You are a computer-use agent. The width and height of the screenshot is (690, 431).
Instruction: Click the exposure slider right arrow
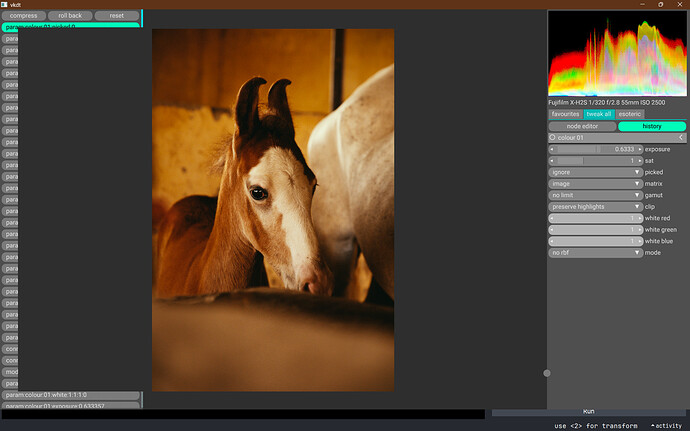639,149
